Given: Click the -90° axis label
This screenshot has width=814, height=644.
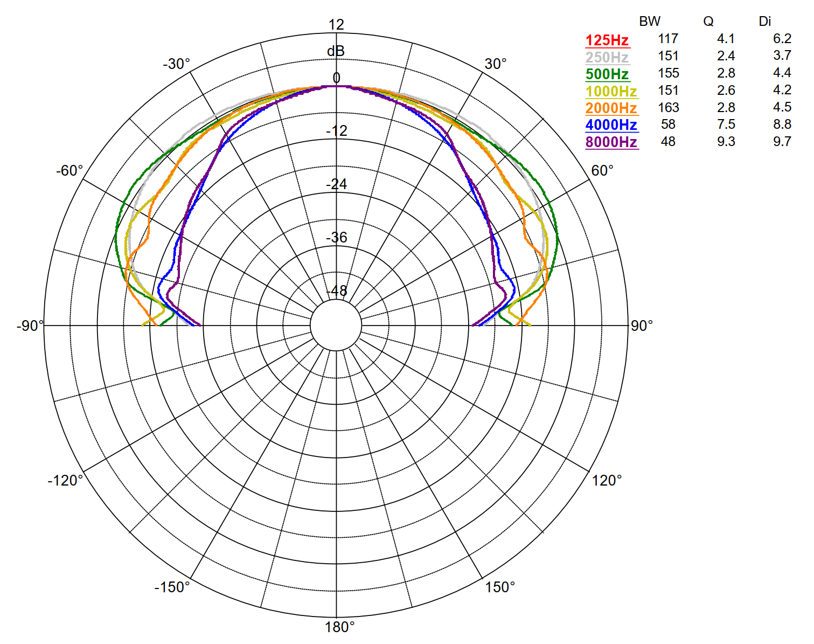Looking at the screenshot, I should point(30,326).
